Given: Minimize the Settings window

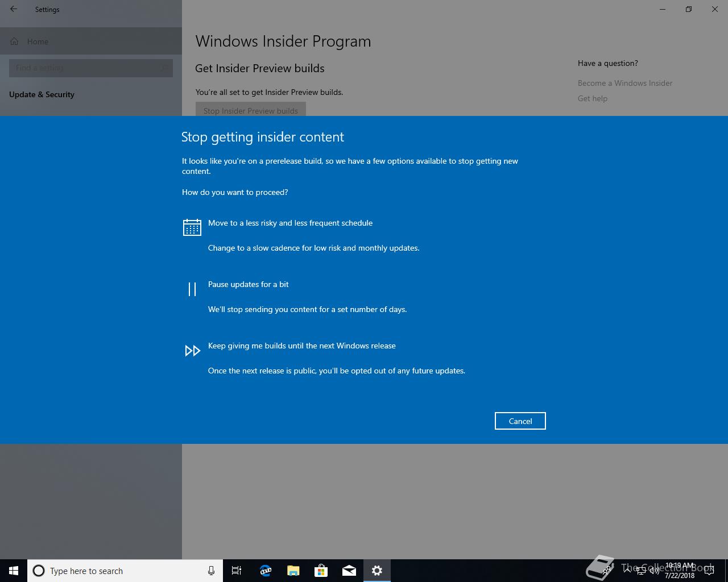Looking at the screenshot, I should click(663, 9).
